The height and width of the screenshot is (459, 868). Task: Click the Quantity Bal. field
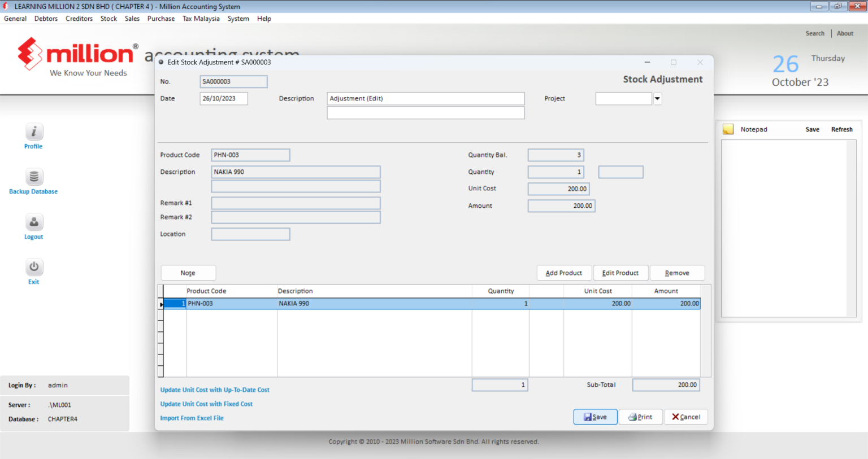pos(555,155)
